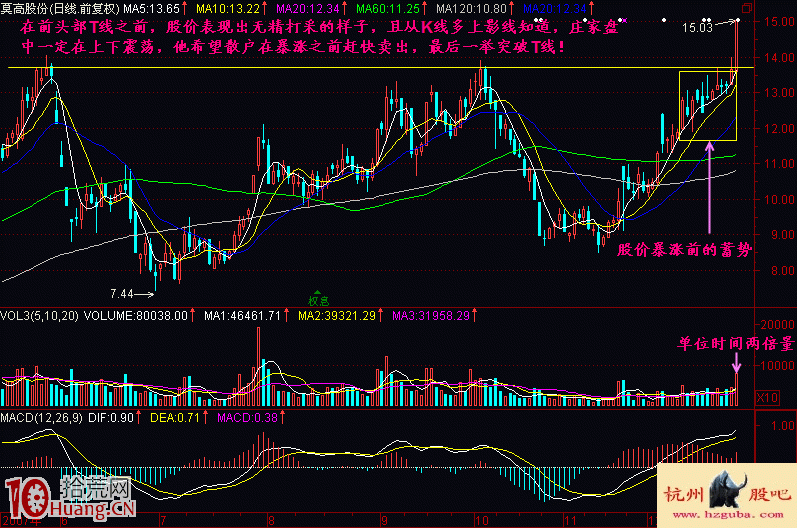
Task: Click 20000 on the volume axis
Action: 777,324
